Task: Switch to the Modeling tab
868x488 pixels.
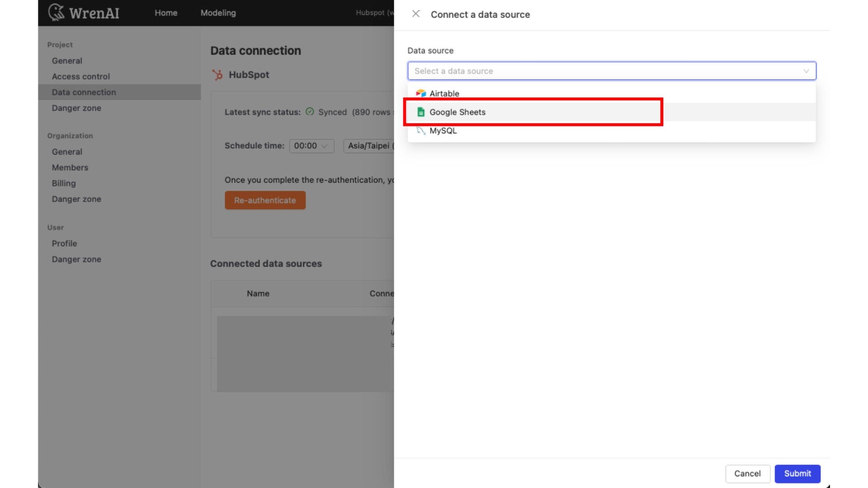Action: [x=218, y=13]
